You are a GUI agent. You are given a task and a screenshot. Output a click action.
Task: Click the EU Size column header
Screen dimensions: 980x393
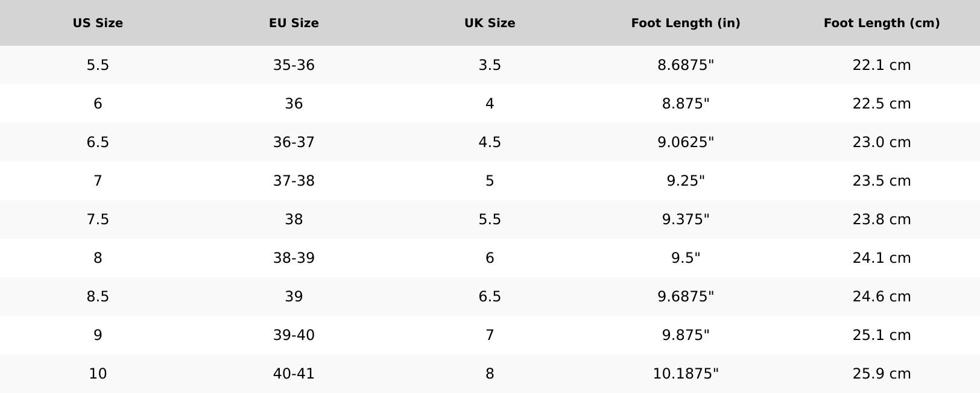294,23
